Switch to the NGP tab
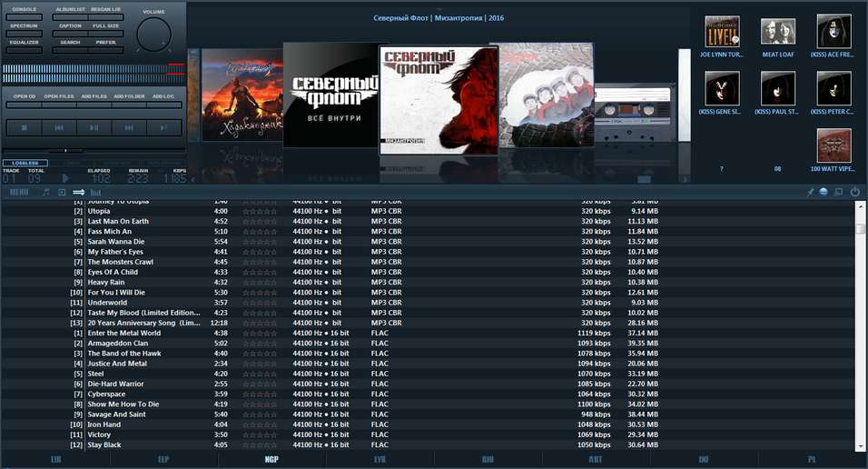The width and height of the screenshot is (868, 469). 271,459
